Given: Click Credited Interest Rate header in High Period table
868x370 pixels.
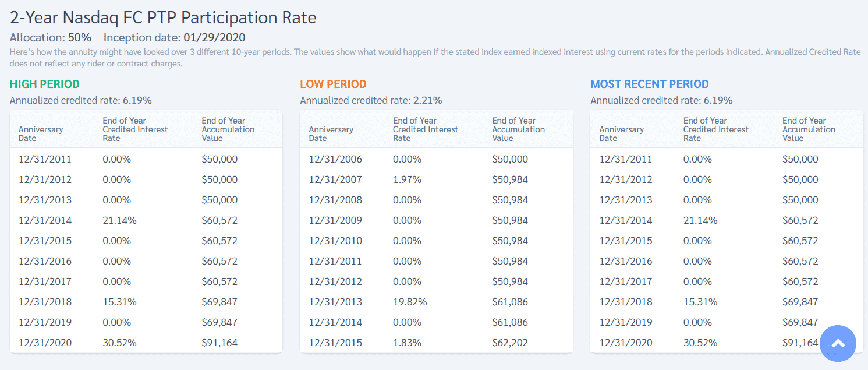Looking at the screenshot, I should click(x=135, y=129).
